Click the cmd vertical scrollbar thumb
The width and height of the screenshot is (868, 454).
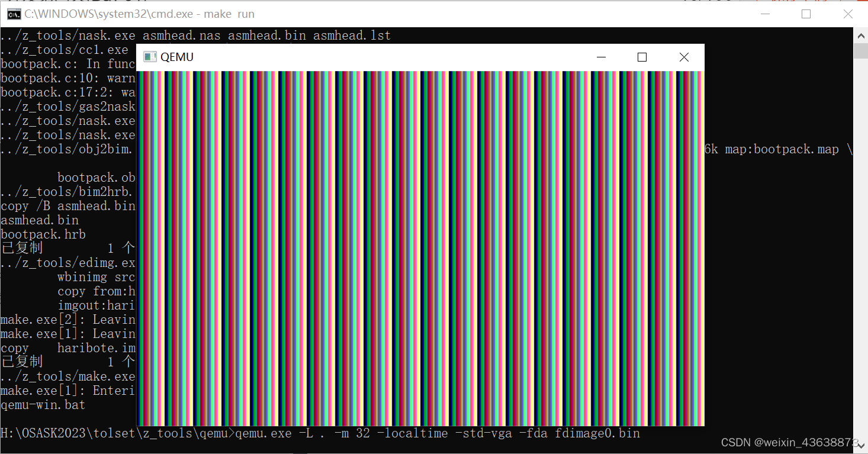[860, 51]
